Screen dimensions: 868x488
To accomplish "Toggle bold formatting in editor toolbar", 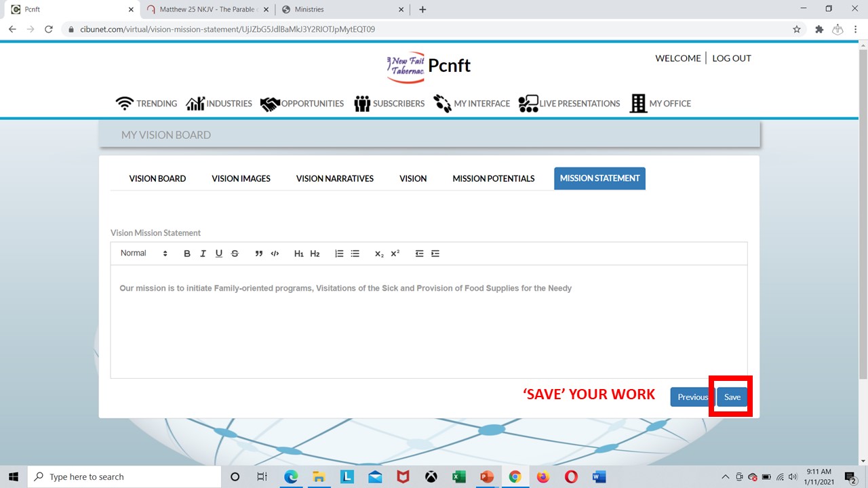I will click(x=187, y=253).
